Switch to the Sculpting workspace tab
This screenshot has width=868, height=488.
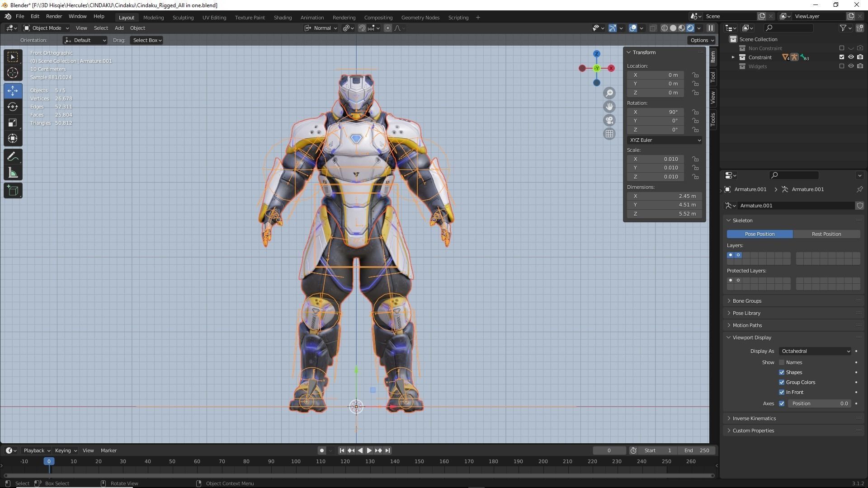point(183,18)
